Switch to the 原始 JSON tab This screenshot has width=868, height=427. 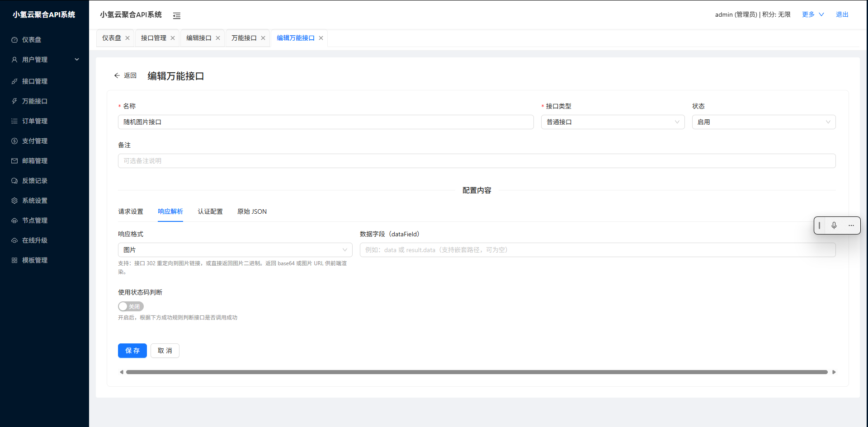tap(252, 211)
